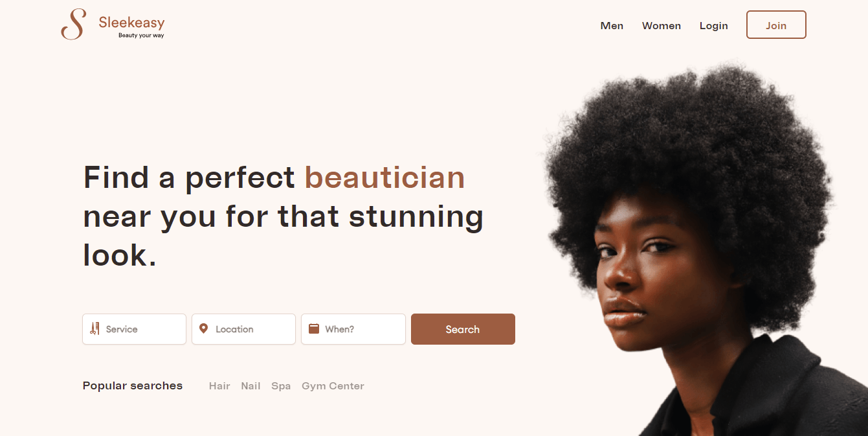The height and width of the screenshot is (436, 868).
Task: Open the Women menu item
Action: (661, 26)
